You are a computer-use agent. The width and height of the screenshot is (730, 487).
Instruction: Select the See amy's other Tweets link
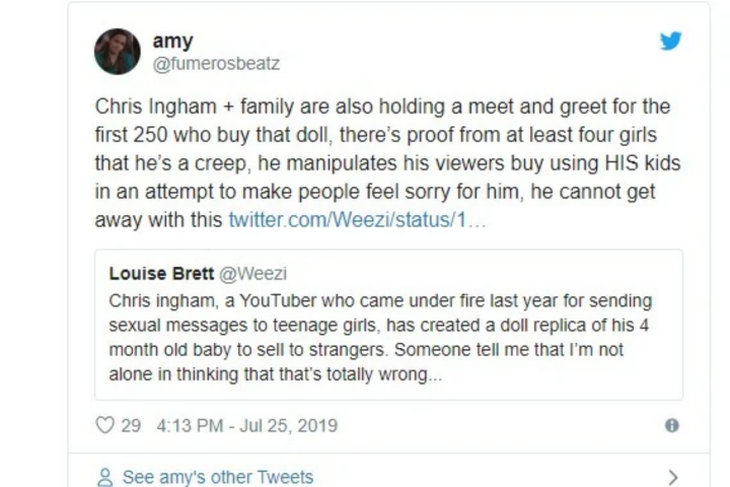coord(217,477)
